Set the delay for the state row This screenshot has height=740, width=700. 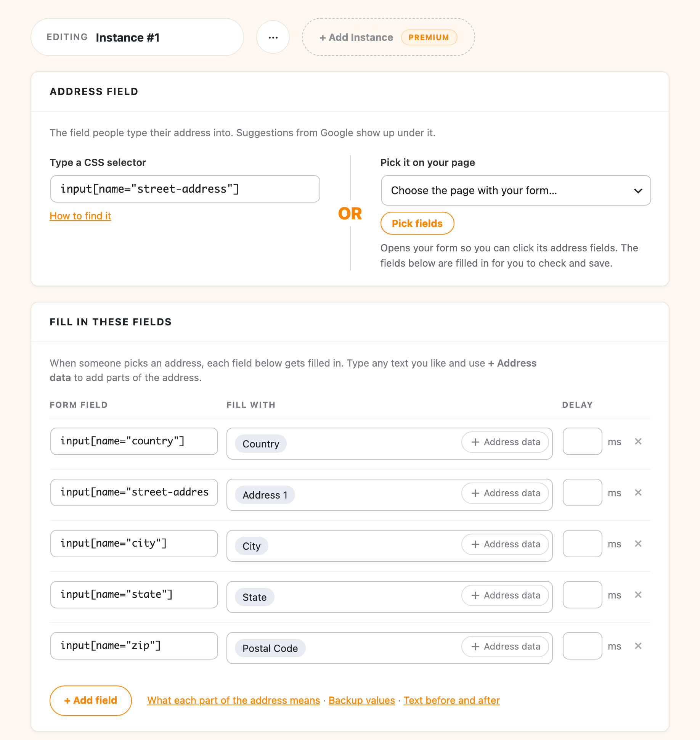coord(583,595)
